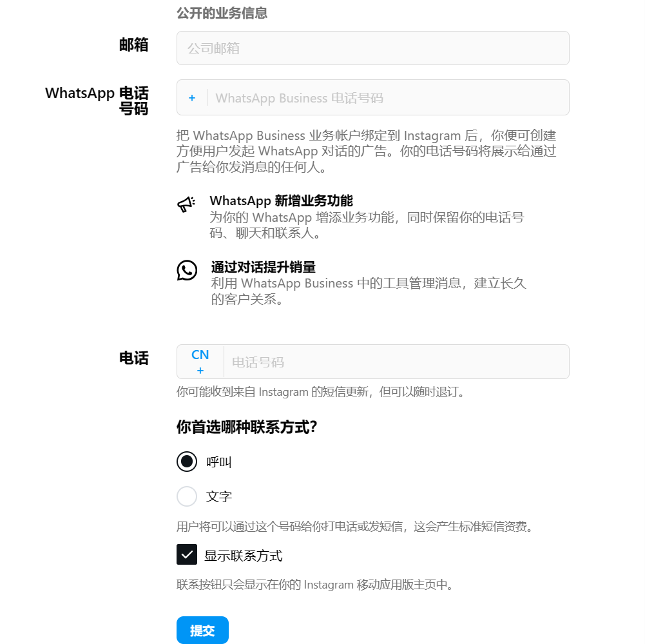Open the plus country code prefix in WhatsApp field
This screenshot has height=644, width=645.
[x=191, y=98]
